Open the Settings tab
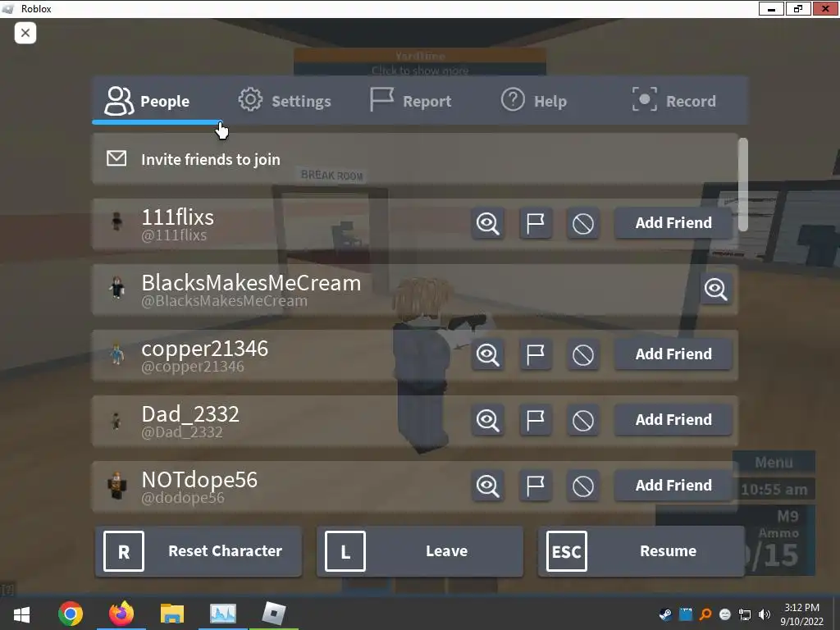This screenshot has height=630, width=840. click(x=285, y=101)
